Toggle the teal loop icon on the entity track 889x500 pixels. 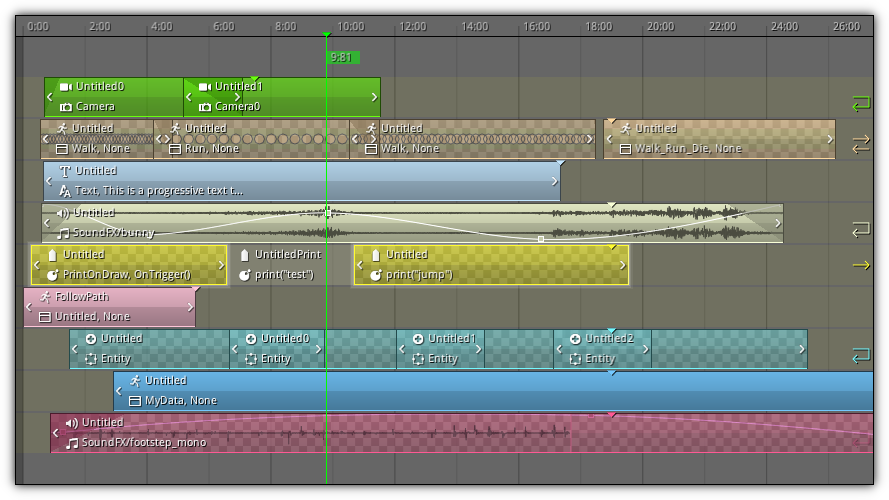(861, 355)
